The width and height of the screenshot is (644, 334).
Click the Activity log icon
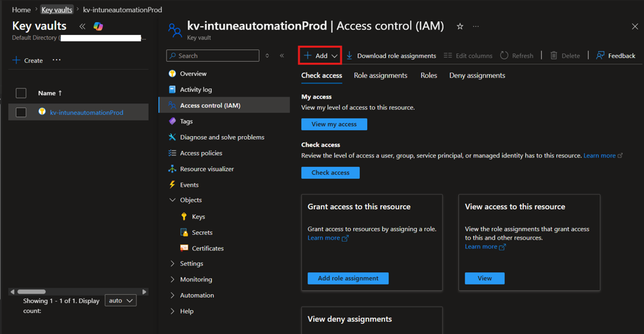172,90
